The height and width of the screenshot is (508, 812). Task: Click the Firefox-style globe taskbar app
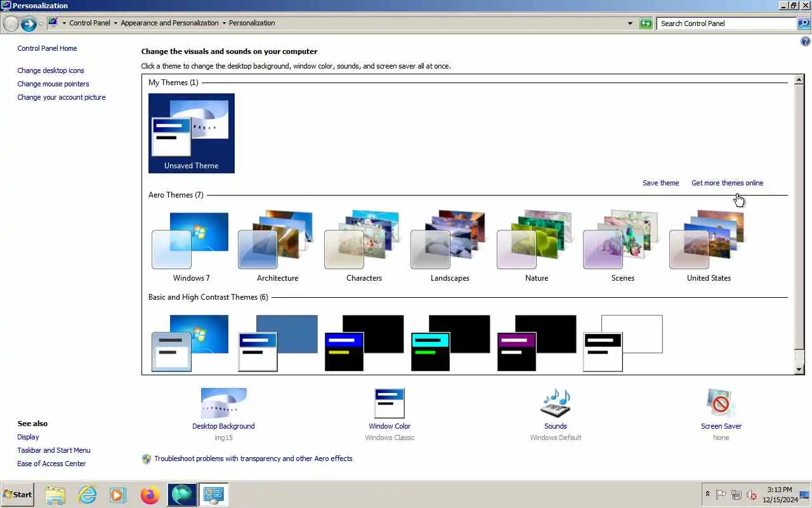coord(181,495)
